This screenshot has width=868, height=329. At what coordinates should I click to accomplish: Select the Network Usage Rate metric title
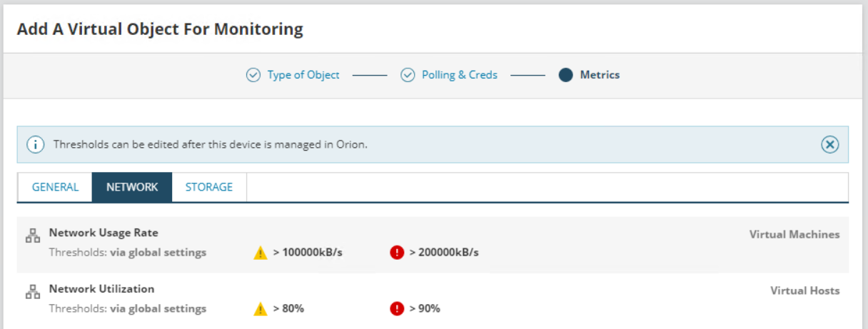104,233
